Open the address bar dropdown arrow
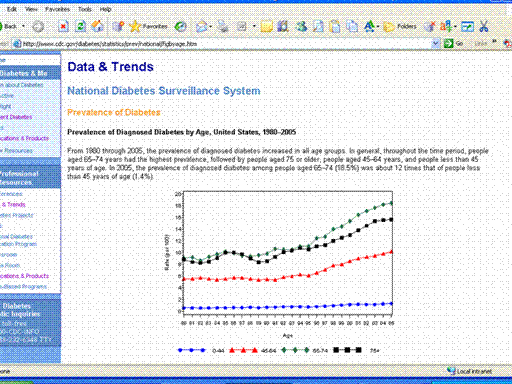 (x=435, y=43)
